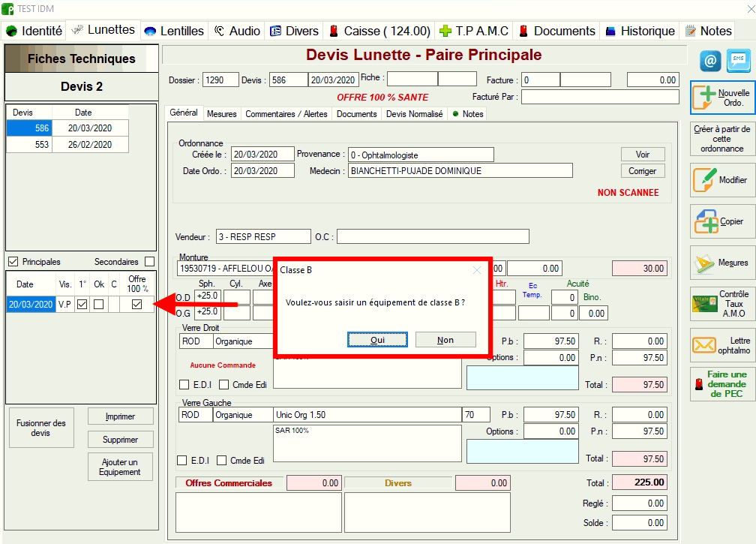Open the Caisse (124.00) tab
This screenshot has width=756, height=544.
click(379, 31)
